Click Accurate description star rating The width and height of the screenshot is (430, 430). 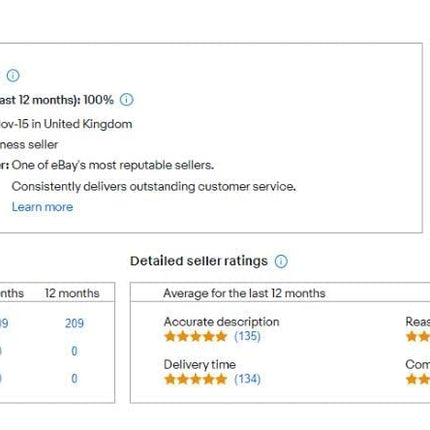(x=196, y=336)
